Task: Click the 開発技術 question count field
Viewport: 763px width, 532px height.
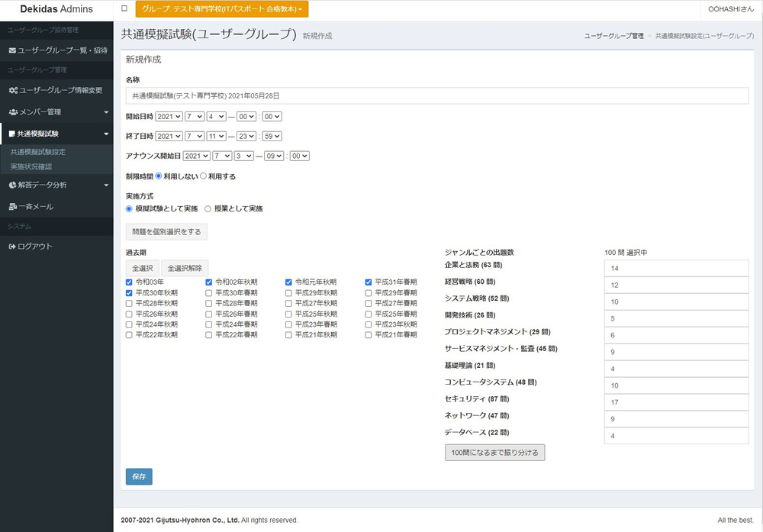Action: 676,318
